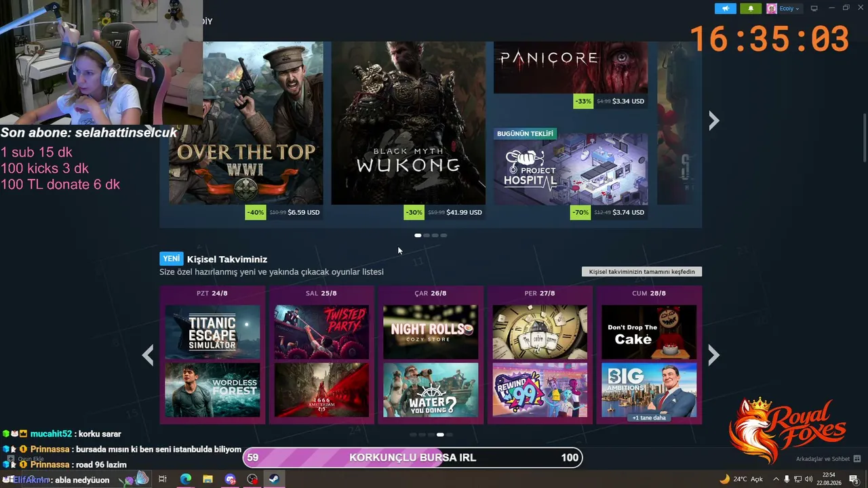Select the ÇAR 26/8 day header

431,293
